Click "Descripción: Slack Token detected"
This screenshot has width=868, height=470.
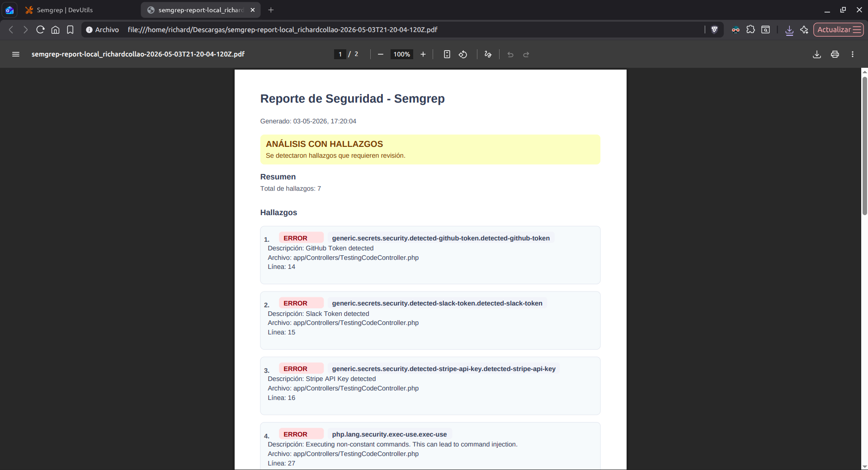pos(318,314)
